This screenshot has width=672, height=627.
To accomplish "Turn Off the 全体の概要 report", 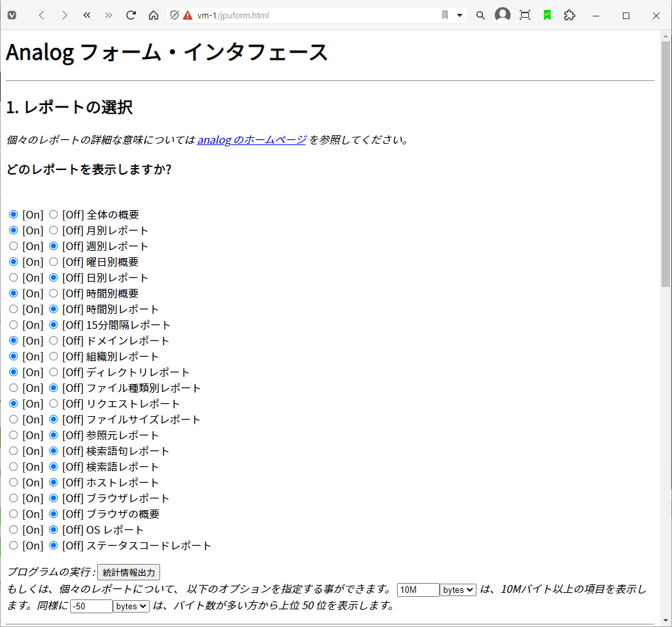I will [53, 215].
